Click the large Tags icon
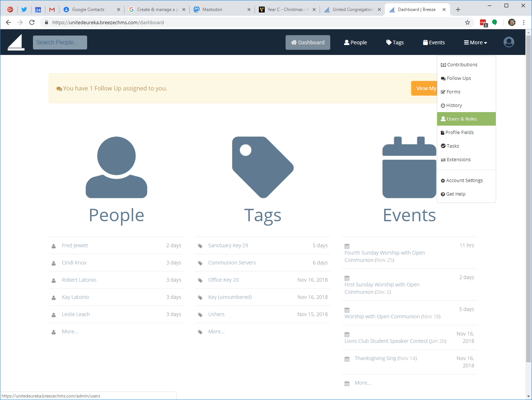Image resolution: width=532 pixels, height=400 pixels. pyautogui.click(x=263, y=167)
